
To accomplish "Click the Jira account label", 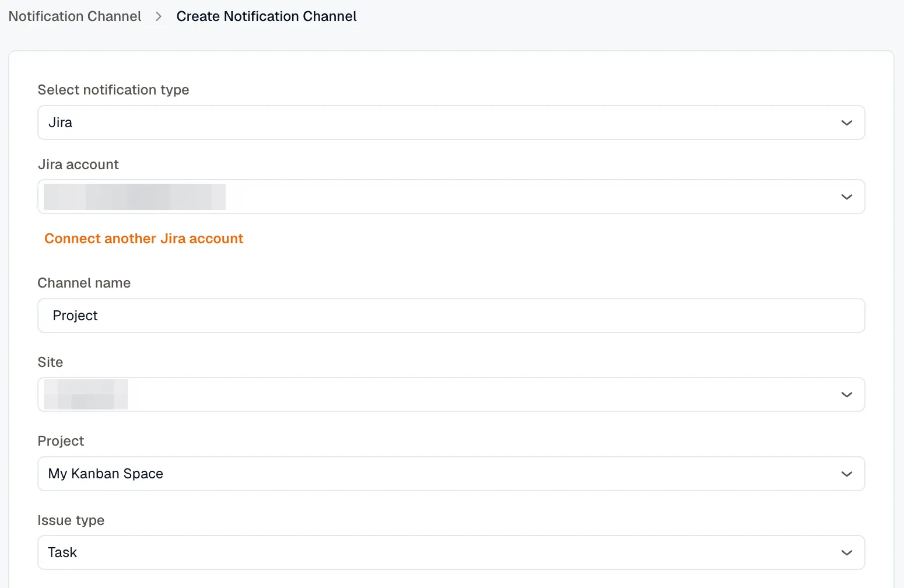I will [x=78, y=164].
